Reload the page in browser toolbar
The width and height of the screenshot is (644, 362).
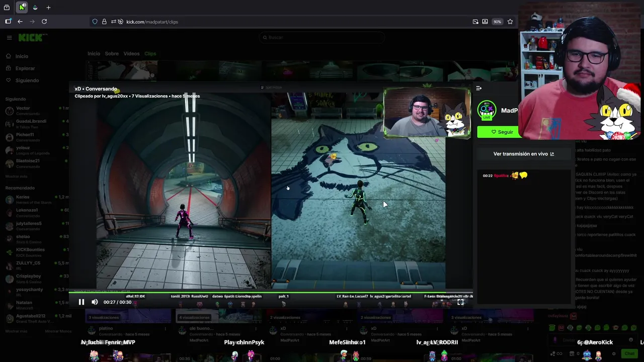click(44, 22)
